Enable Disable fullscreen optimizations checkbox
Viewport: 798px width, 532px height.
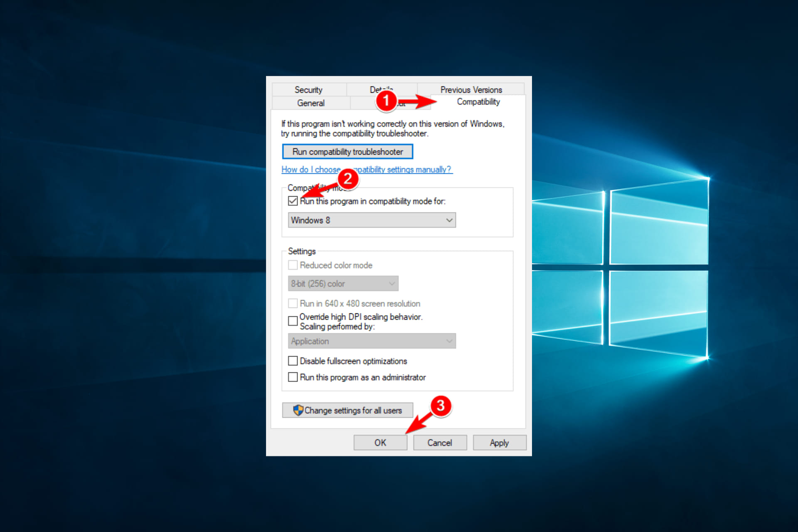click(293, 361)
